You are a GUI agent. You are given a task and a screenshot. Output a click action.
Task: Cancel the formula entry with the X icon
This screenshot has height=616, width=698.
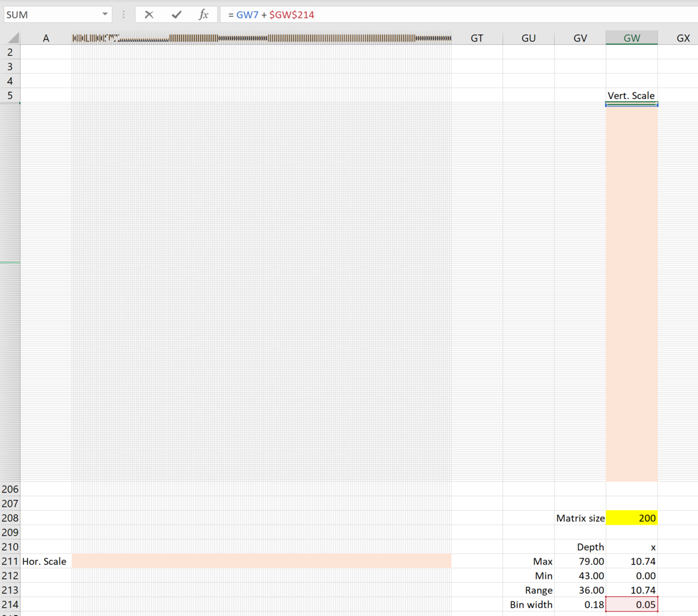[148, 14]
